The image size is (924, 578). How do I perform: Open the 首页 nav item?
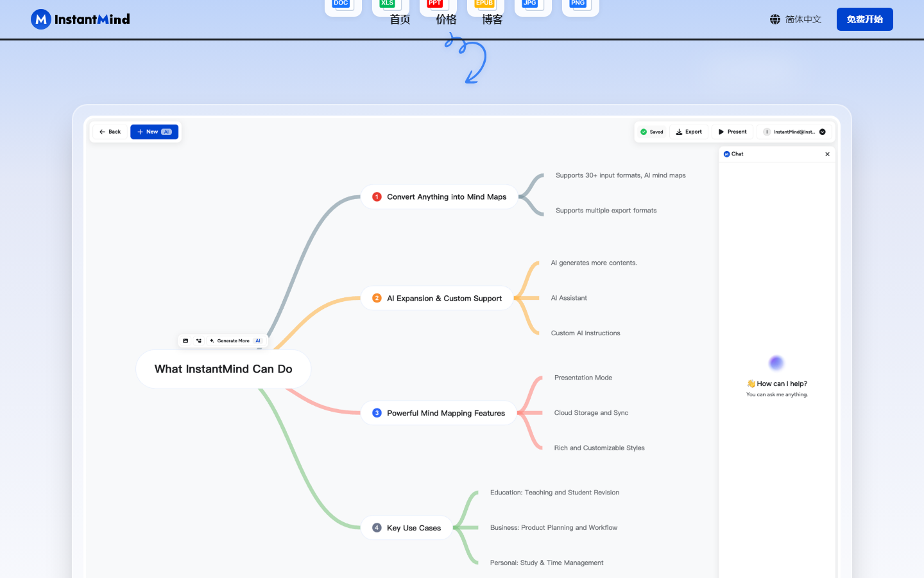(x=400, y=20)
